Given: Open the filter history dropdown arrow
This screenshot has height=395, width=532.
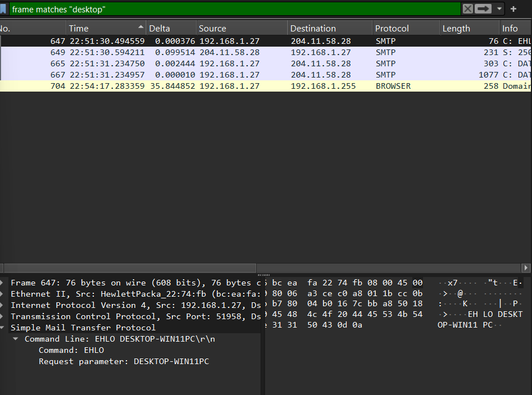Looking at the screenshot, I should (x=499, y=9).
